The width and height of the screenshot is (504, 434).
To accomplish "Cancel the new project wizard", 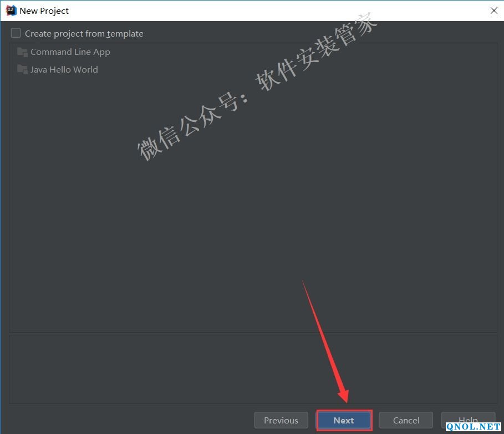I will pos(406,420).
